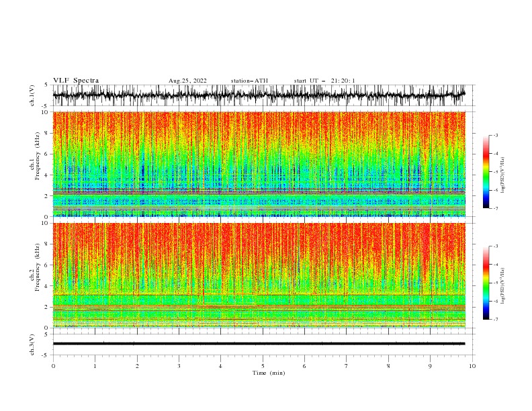Click the time axis tick label '1'
The width and height of the screenshot is (532, 411).
[95, 366]
